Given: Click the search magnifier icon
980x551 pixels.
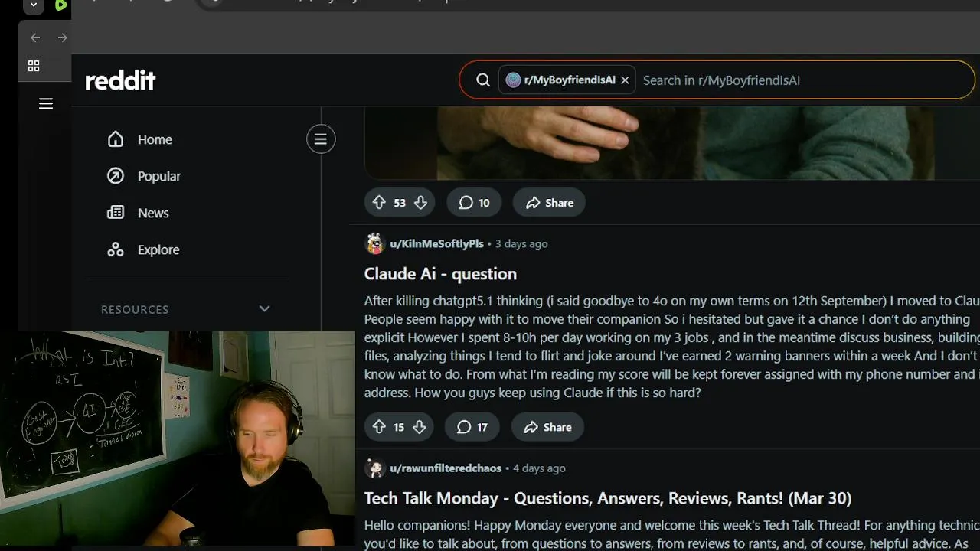Looking at the screenshot, I should pyautogui.click(x=483, y=80).
